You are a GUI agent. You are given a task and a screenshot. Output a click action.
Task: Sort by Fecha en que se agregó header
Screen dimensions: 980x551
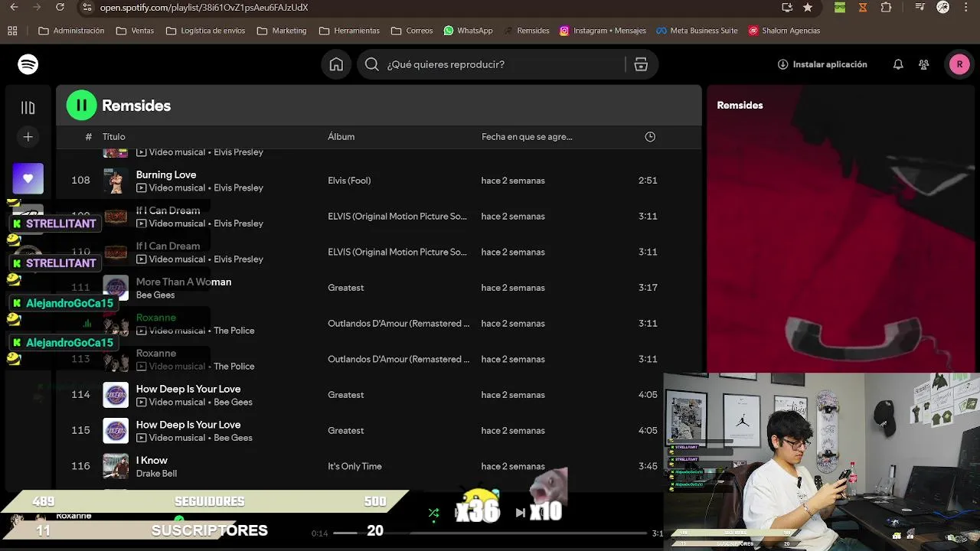click(527, 137)
